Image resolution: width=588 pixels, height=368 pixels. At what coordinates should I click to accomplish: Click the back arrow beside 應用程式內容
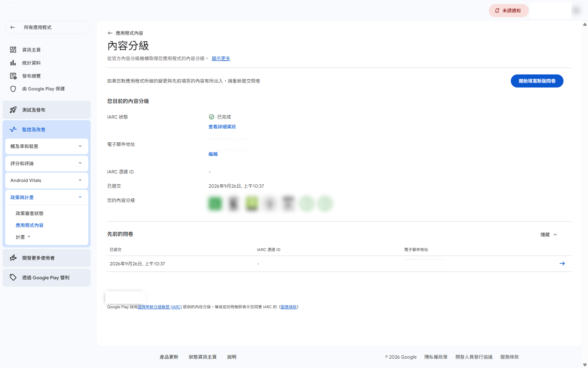pyautogui.click(x=110, y=33)
